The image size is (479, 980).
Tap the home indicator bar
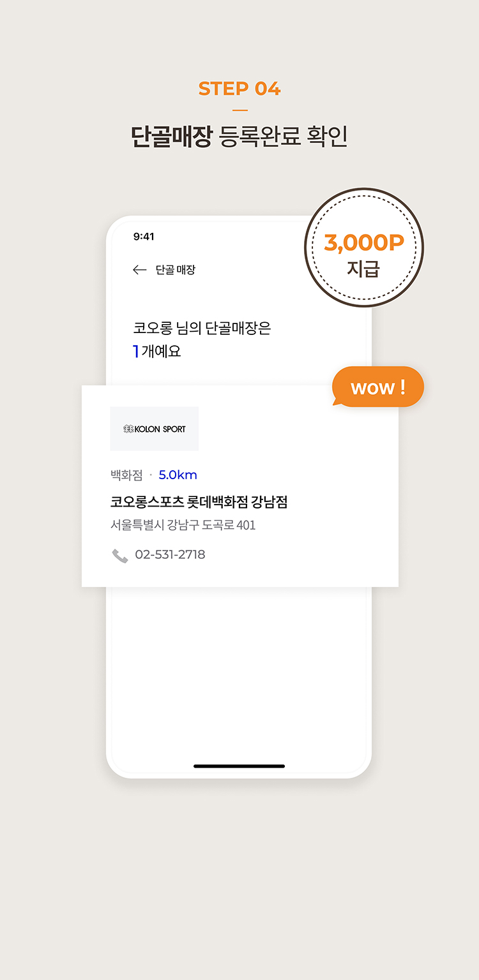pyautogui.click(x=239, y=766)
